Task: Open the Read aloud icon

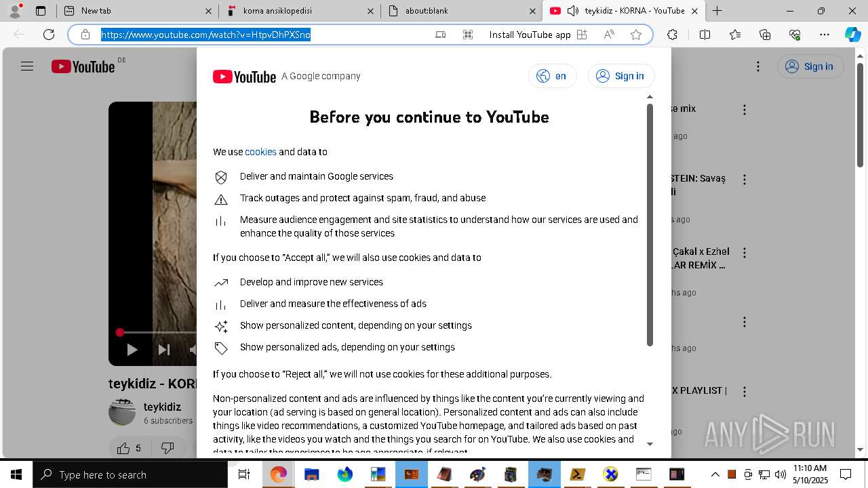Action: point(609,35)
